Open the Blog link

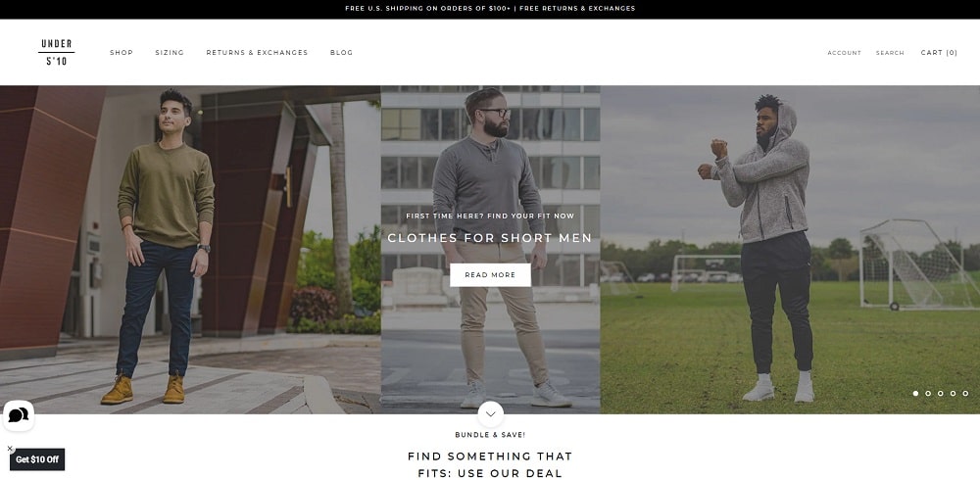pos(341,53)
